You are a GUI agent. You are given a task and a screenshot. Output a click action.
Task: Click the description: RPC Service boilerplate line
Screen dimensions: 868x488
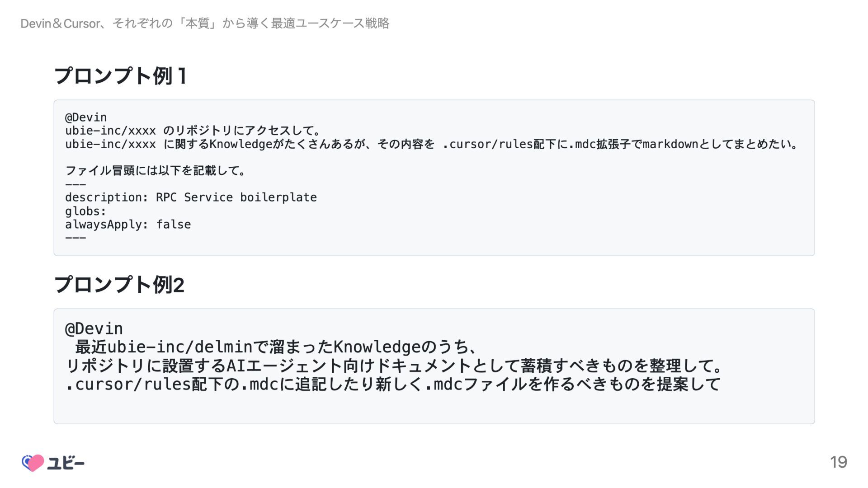(x=191, y=197)
